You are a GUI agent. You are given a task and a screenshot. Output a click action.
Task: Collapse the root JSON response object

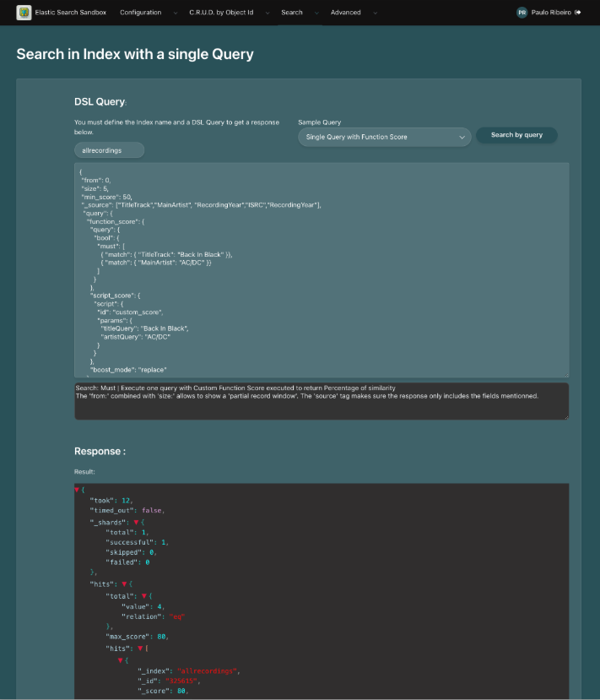77,491
